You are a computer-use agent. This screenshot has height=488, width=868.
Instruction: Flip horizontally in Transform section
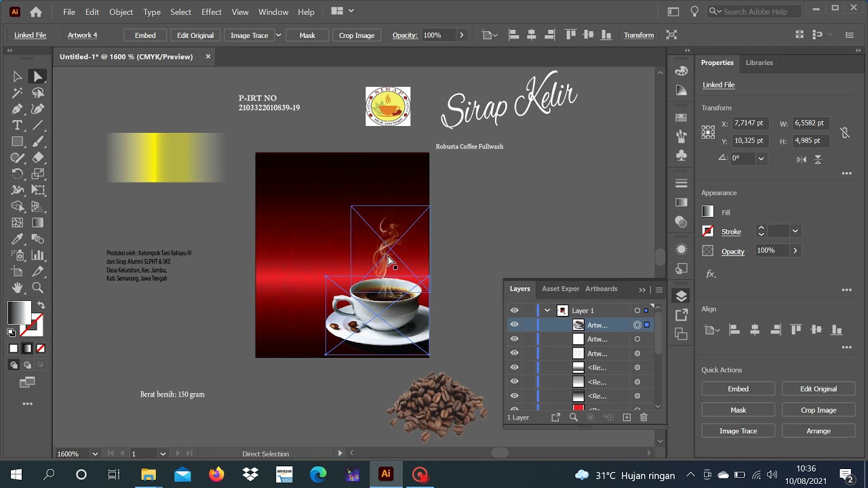[x=802, y=159]
